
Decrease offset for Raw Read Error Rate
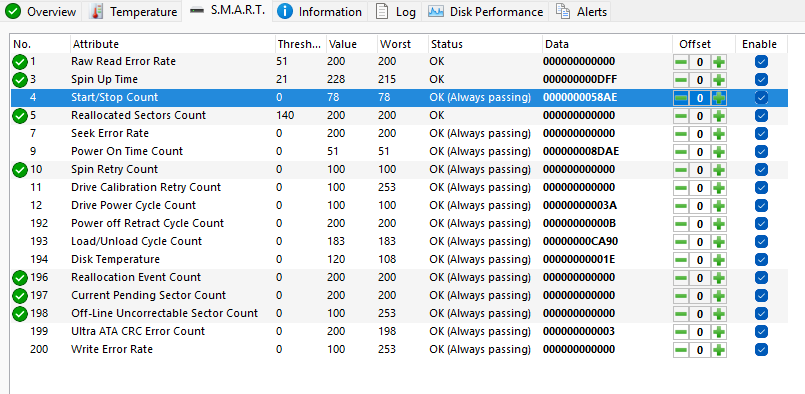click(681, 62)
